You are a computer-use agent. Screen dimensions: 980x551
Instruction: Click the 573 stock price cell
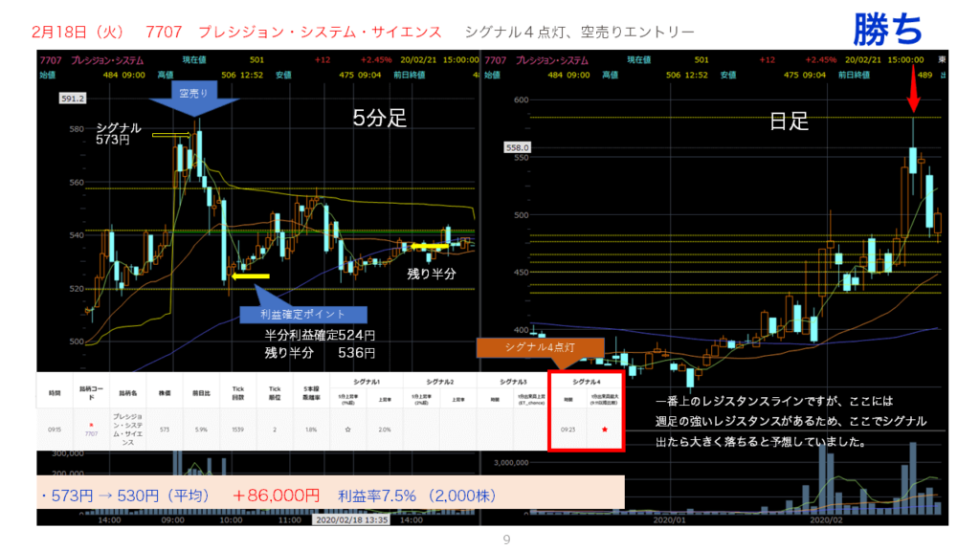click(x=165, y=430)
